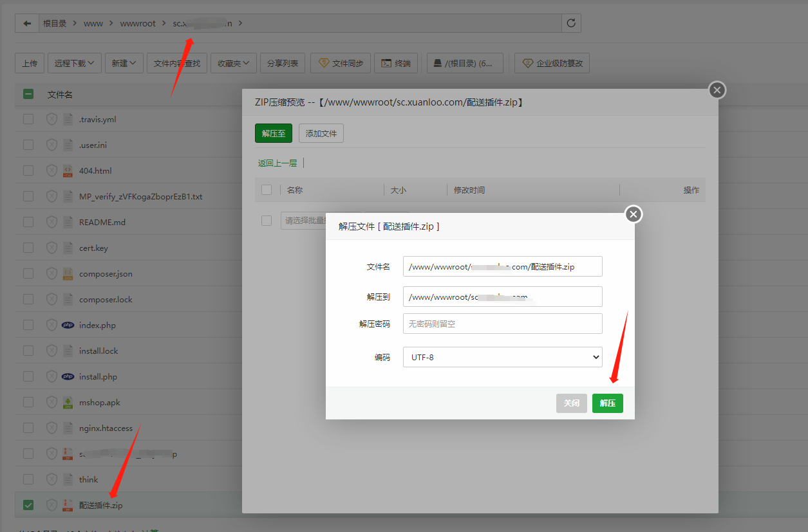Check the composer.json file checkbox

[x=28, y=273]
